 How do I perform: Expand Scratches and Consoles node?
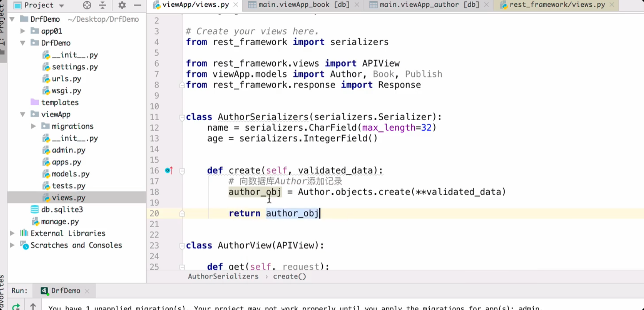click(x=12, y=245)
